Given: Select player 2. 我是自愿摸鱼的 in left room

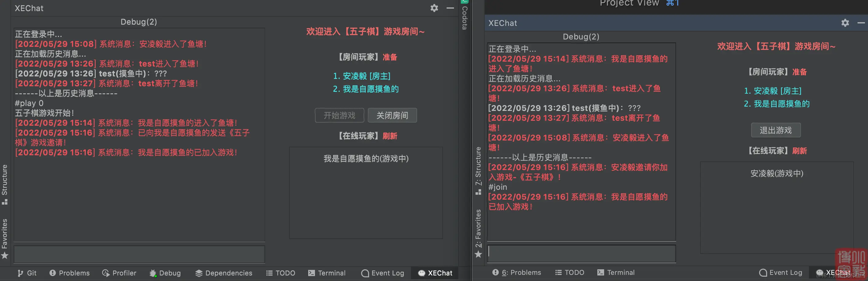Looking at the screenshot, I should pos(366,89).
